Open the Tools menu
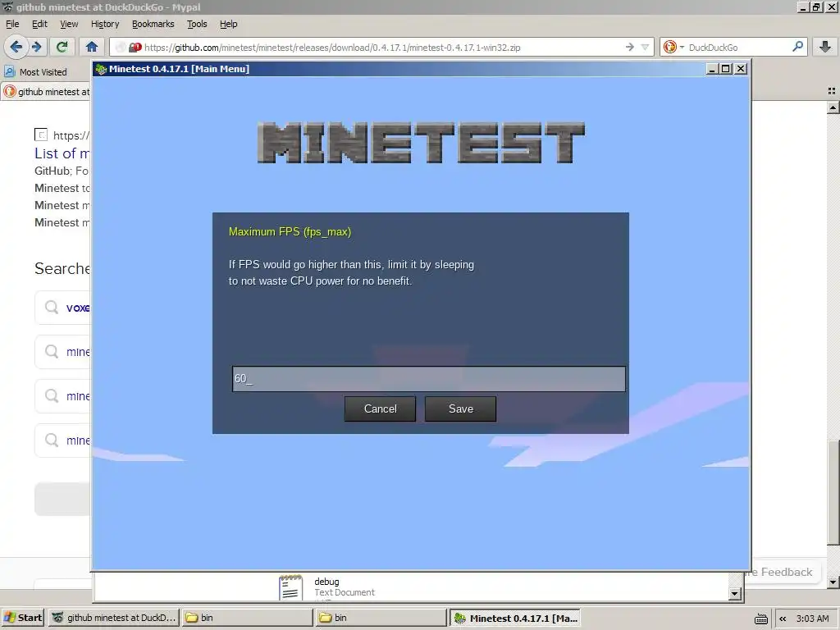 (x=197, y=24)
